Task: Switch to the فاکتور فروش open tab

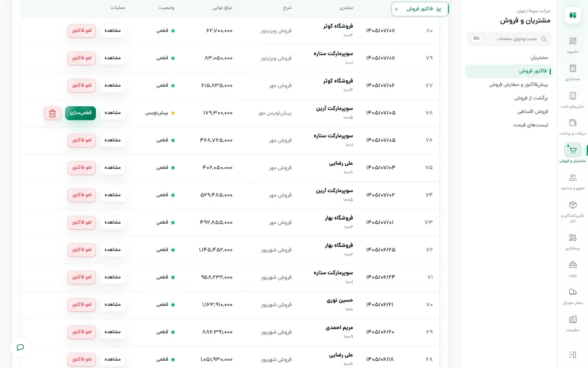Action: (x=420, y=9)
